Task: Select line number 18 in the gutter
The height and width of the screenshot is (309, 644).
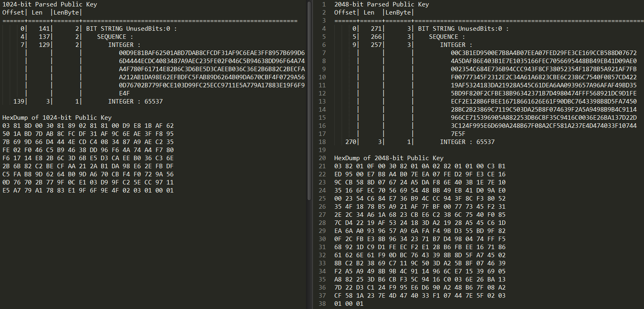Action: point(322,142)
